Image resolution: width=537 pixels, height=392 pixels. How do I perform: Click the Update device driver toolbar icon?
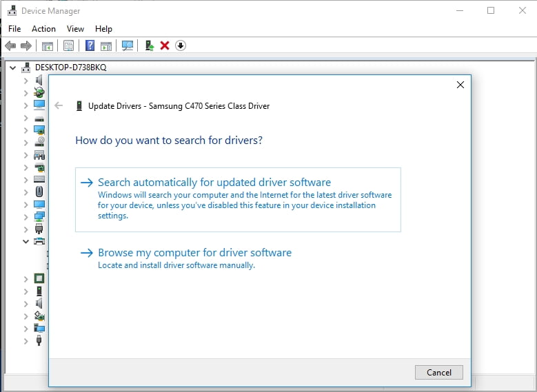tap(149, 45)
